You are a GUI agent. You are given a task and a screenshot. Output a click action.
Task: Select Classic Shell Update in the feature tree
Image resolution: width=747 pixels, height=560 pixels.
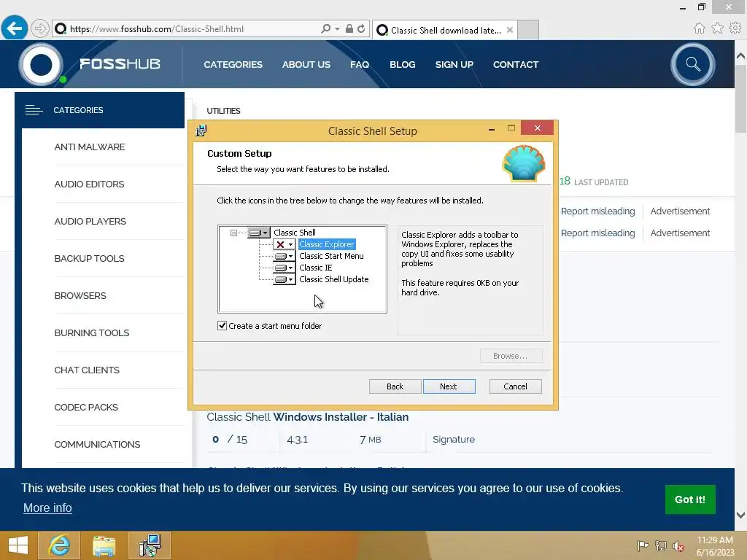coord(334,279)
